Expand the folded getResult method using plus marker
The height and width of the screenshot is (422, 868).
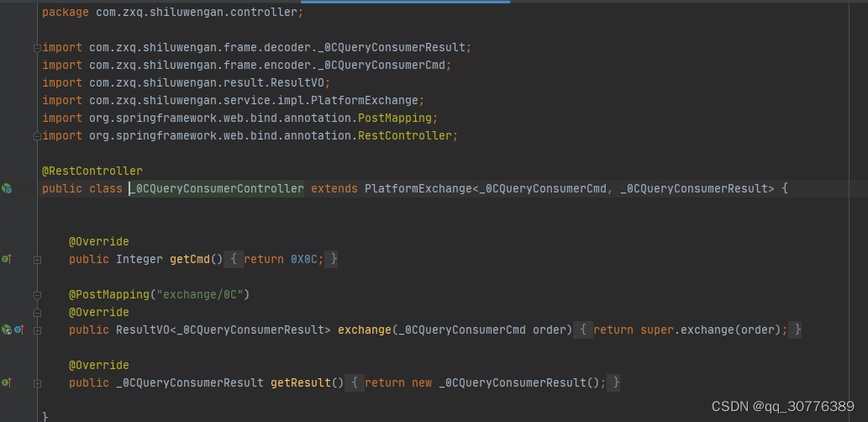(37, 383)
